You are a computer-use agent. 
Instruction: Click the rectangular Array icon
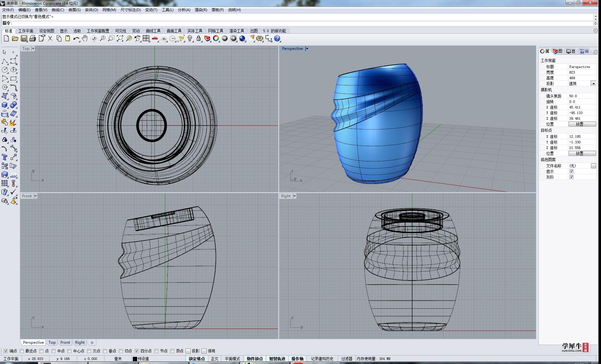pos(5,183)
